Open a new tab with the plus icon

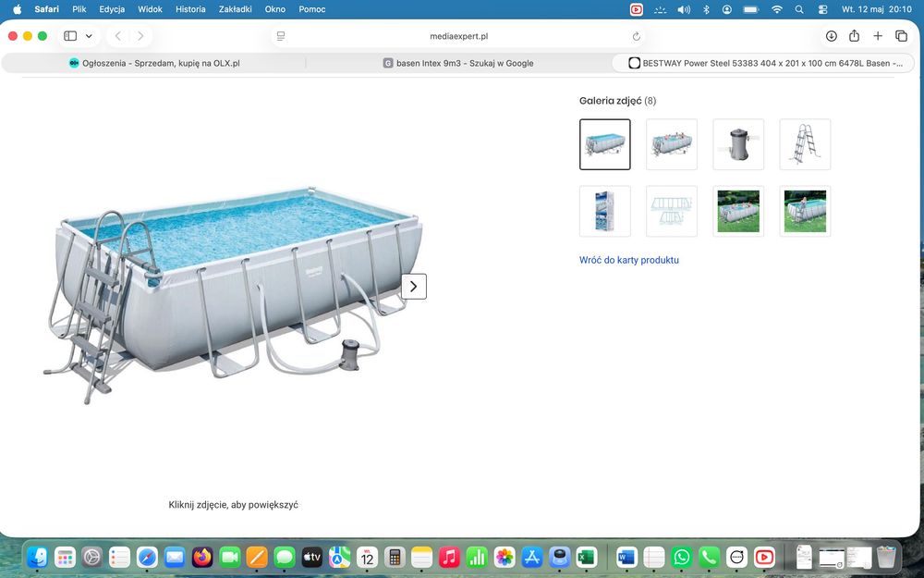(x=878, y=36)
